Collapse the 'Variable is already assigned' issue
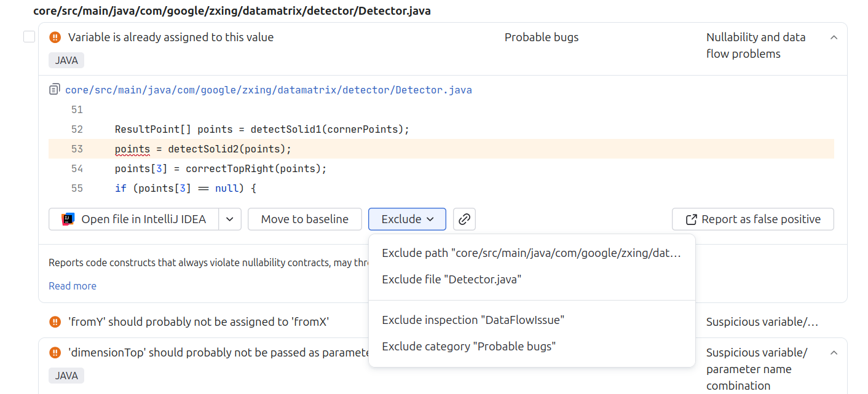This screenshot has width=868, height=394. pos(834,37)
